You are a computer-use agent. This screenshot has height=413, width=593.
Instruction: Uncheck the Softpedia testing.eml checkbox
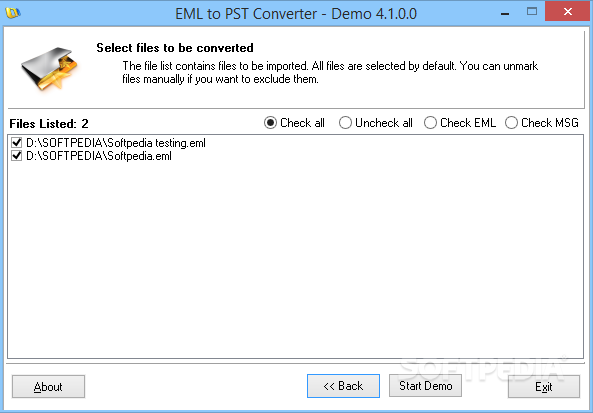click(x=17, y=143)
